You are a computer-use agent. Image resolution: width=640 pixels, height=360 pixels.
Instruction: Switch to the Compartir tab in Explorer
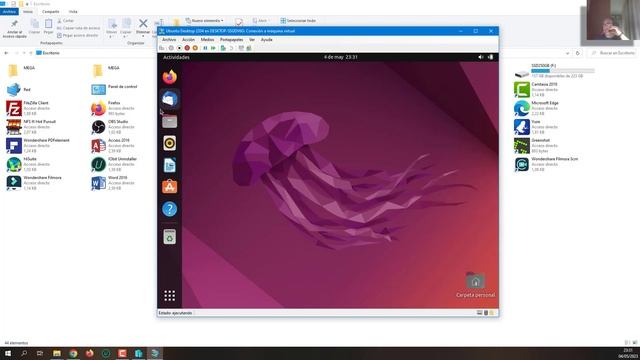point(51,12)
